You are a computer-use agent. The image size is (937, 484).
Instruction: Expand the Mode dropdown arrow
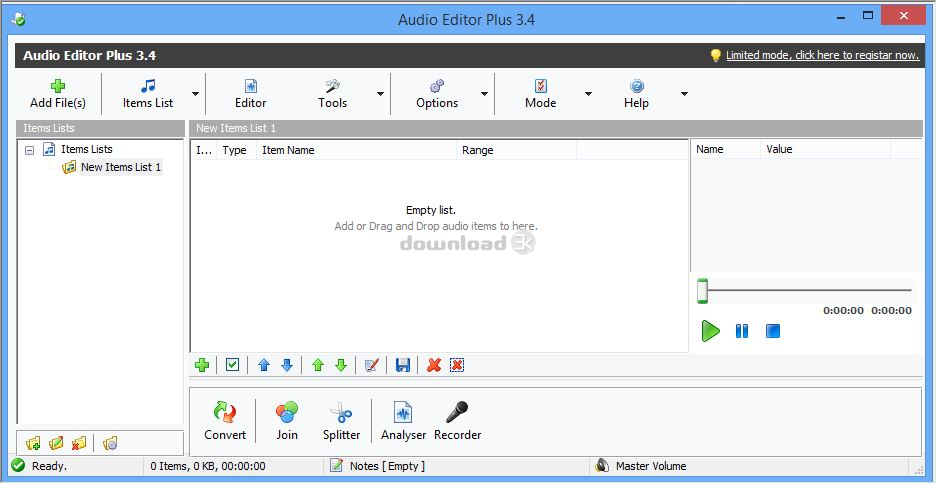588,94
